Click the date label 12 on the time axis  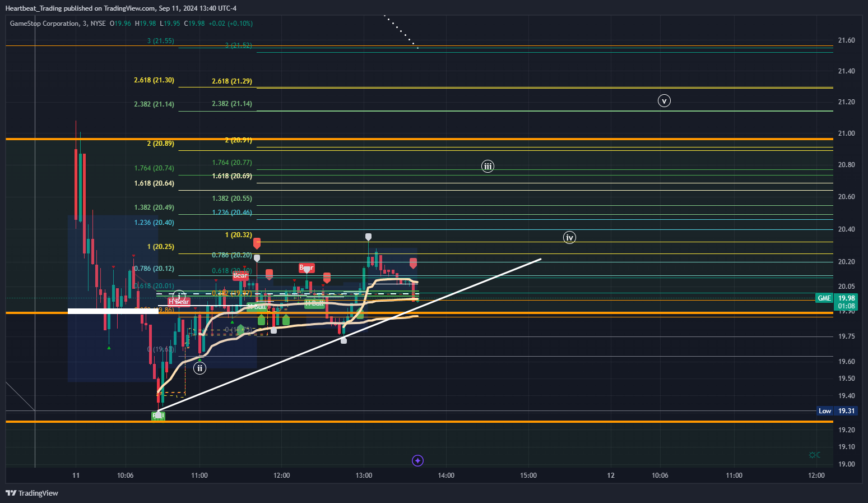[611, 476]
